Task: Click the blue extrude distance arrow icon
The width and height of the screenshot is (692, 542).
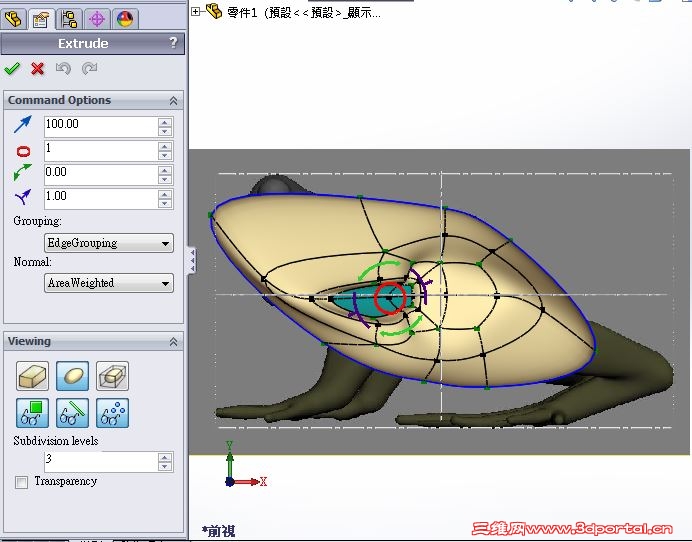Action: [23, 124]
